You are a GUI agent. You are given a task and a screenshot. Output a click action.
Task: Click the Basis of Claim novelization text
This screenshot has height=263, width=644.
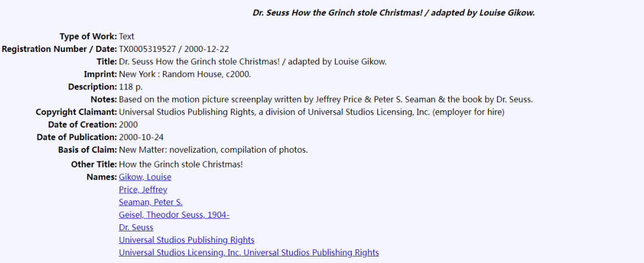[213, 150]
